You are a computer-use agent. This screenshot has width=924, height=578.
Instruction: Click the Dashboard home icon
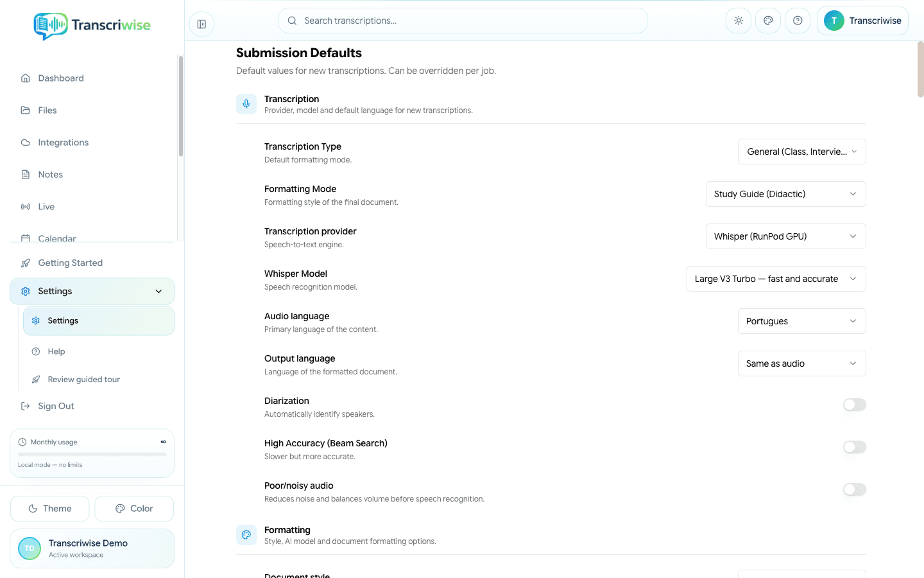[x=26, y=78]
